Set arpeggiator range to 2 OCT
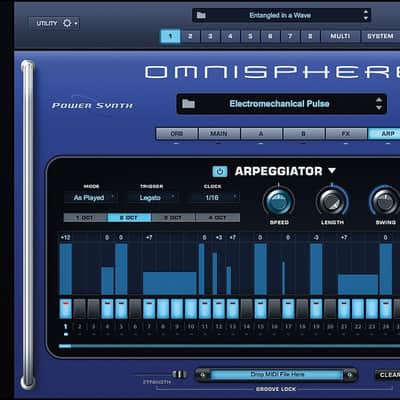 point(129,218)
